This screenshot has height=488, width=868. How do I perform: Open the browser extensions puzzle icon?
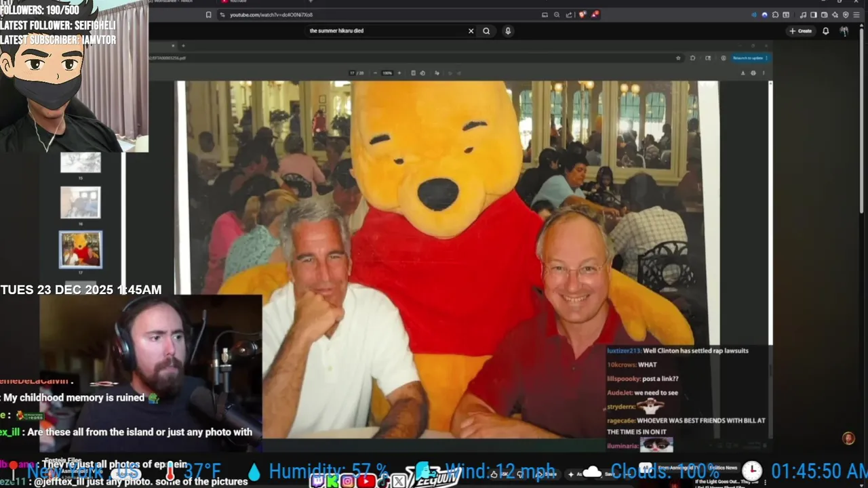point(775,15)
